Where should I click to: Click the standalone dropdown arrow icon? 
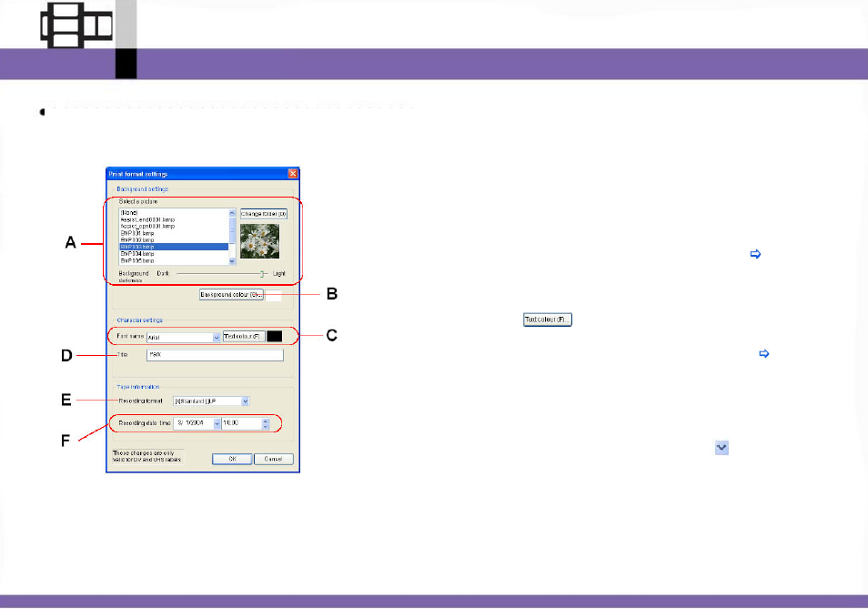722,447
